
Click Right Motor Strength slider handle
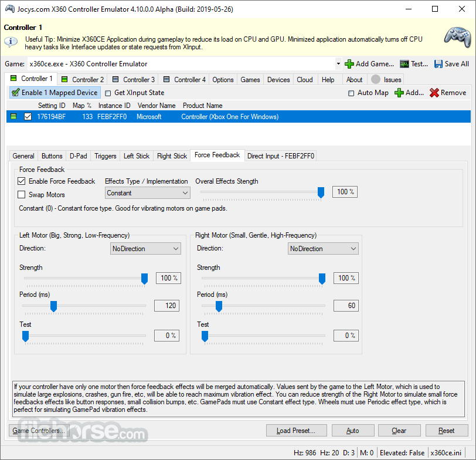point(322,279)
